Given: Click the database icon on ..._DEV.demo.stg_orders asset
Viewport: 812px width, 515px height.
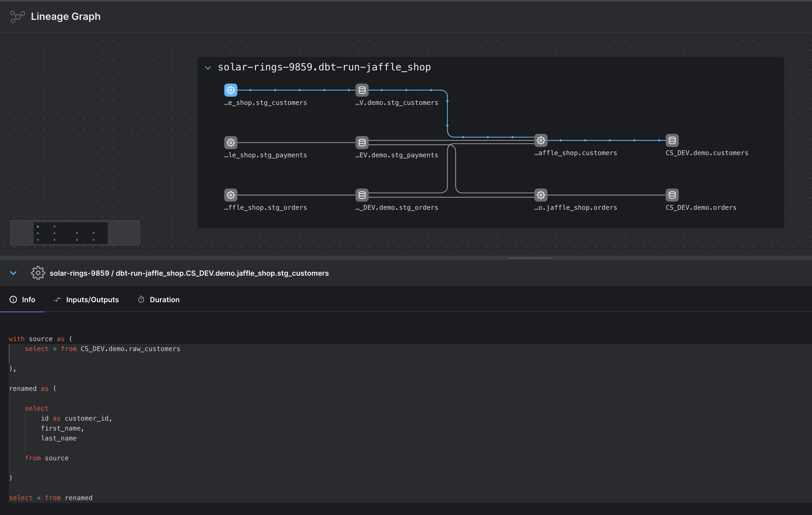Looking at the screenshot, I should pyautogui.click(x=362, y=195).
